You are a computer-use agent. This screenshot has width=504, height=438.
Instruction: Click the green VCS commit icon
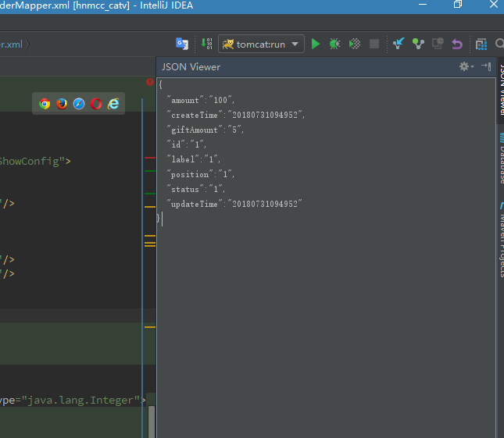[418, 44]
